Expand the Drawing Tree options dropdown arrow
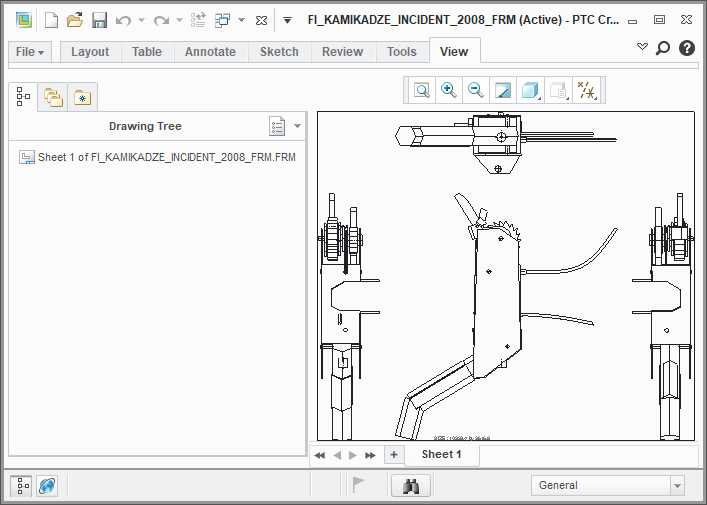Screen dimensions: 707x505 click(x=297, y=126)
